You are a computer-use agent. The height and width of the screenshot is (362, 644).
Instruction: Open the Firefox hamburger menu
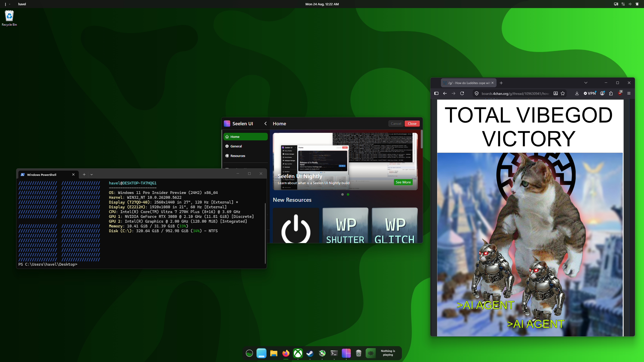coord(629,93)
